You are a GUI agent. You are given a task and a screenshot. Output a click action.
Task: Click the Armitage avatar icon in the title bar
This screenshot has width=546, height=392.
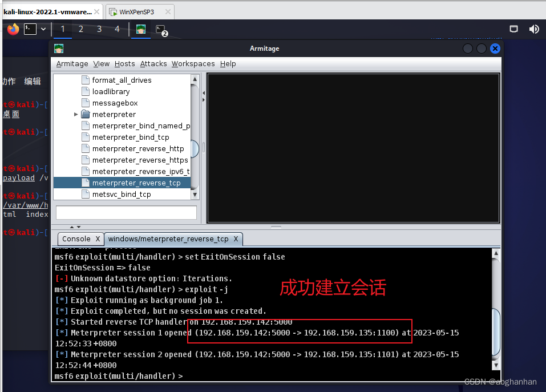(59, 49)
